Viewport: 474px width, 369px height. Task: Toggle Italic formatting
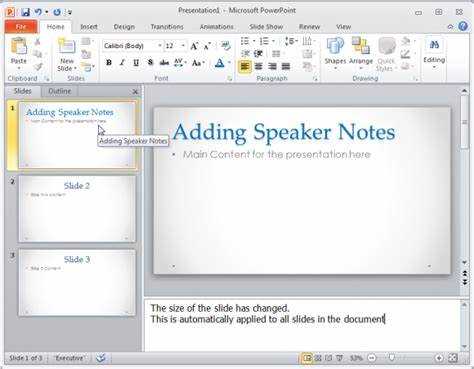122,62
